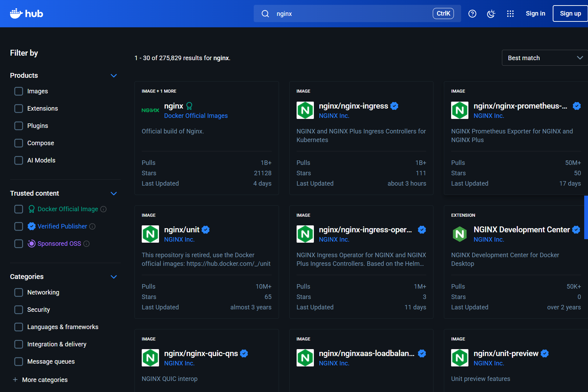The width and height of the screenshot is (588, 392).
Task: Click the search magnifier icon
Action: pos(265,13)
